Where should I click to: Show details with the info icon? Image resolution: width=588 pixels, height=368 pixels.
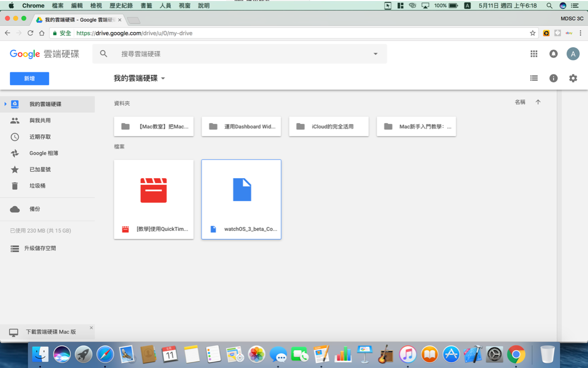554,78
